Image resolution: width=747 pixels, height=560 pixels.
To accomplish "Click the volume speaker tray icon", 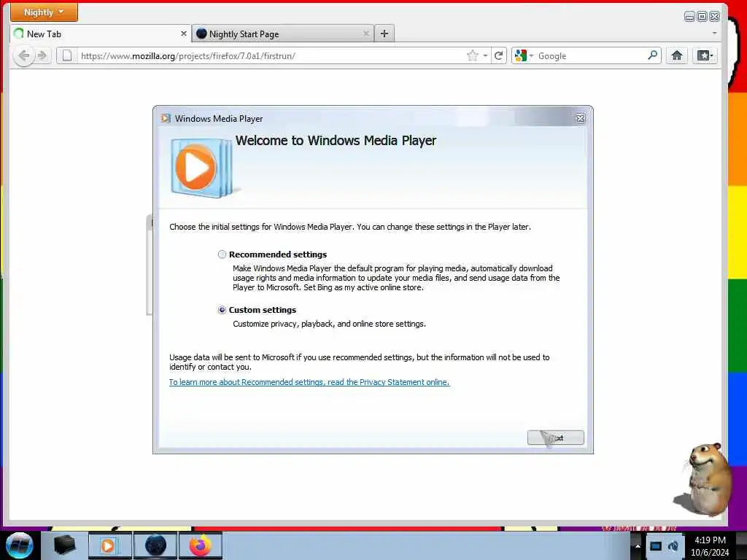I will tap(673, 546).
